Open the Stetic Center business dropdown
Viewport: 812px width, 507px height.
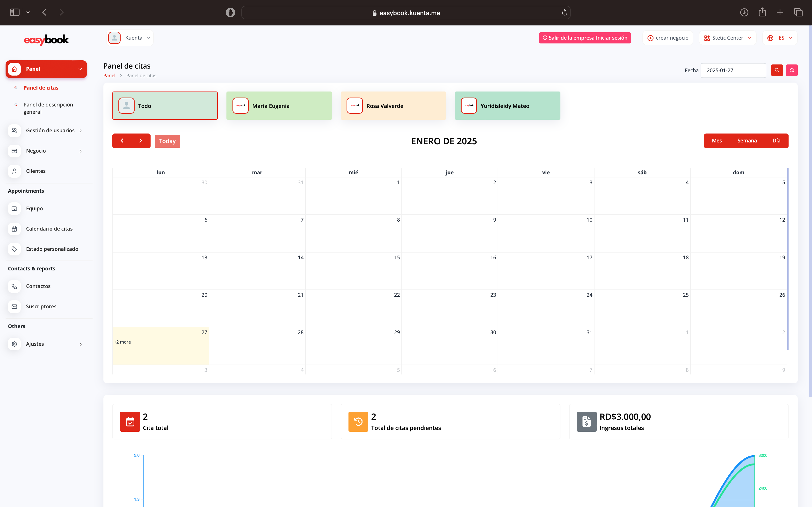click(x=727, y=38)
